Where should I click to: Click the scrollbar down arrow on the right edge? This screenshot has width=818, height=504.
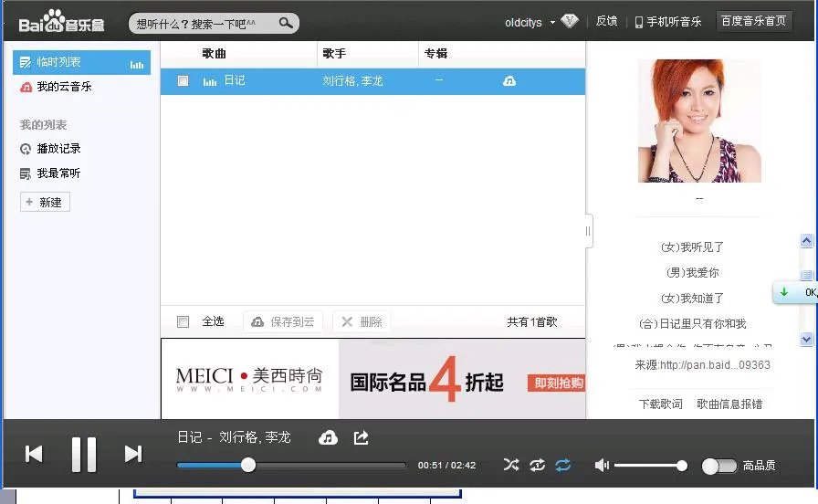tap(806, 339)
